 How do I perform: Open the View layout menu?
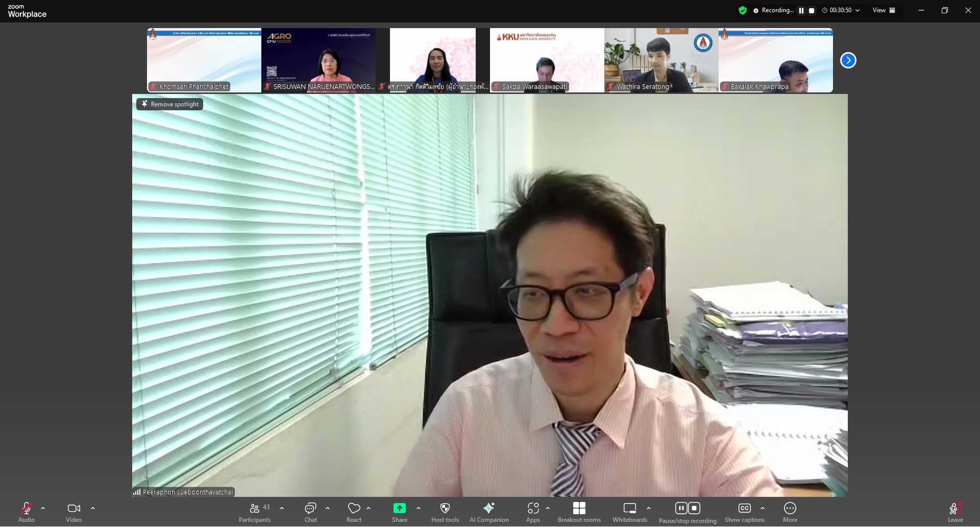click(884, 10)
